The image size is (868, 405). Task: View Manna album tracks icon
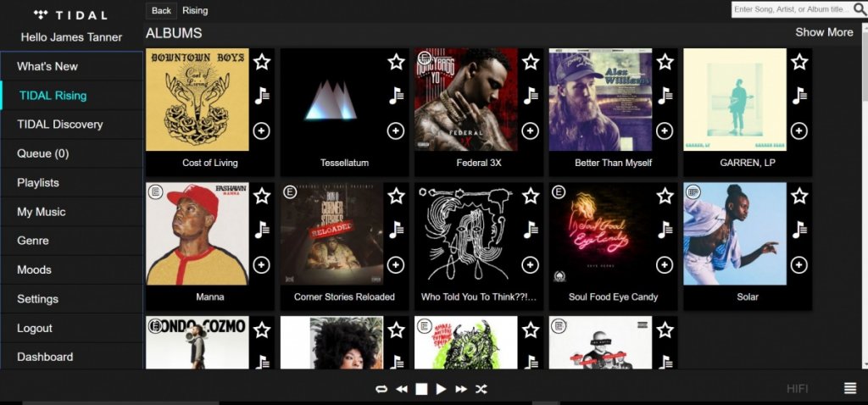click(x=262, y=230)
